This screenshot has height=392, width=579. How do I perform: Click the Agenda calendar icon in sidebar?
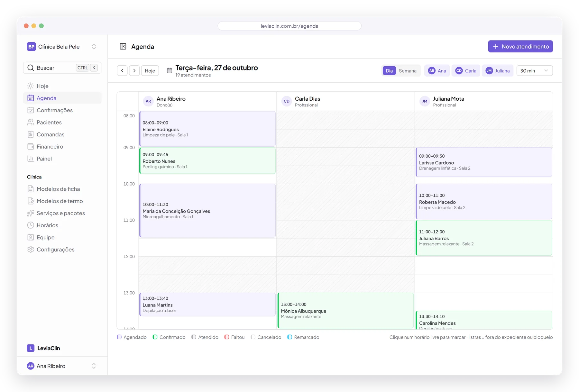coord(31,98)
